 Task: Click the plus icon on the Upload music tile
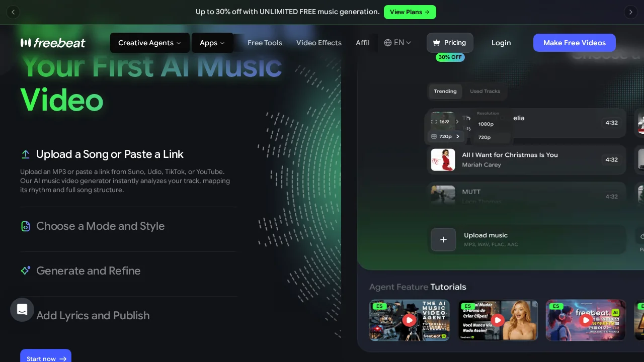click(443, 240)
